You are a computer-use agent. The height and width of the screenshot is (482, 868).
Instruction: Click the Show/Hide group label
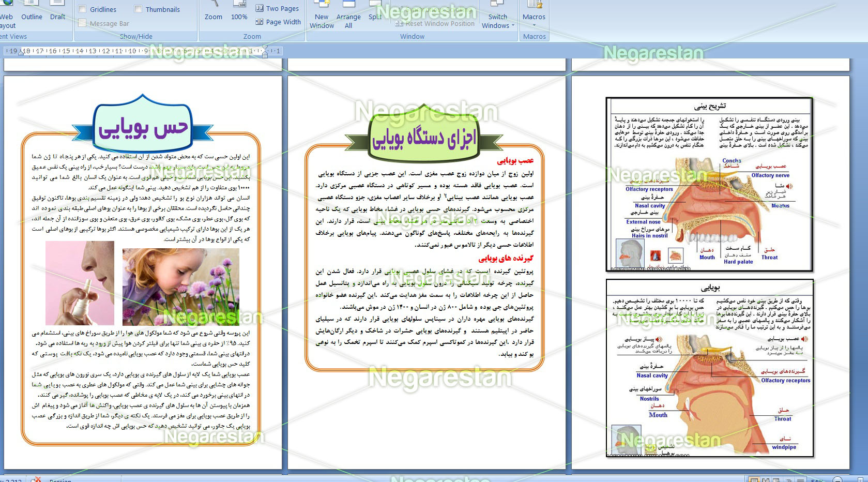136,36
